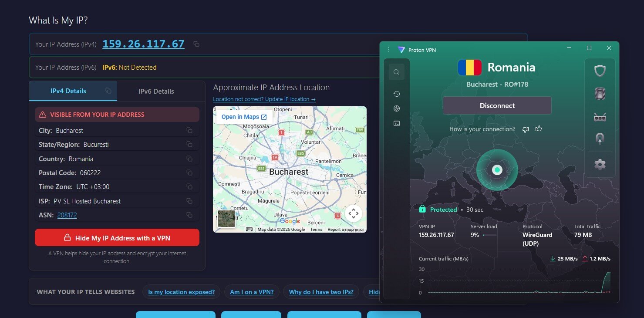The width and height of the screenshot is (644, 318).
Task: Copy the Country Romania value
Action: click(189, 159)
